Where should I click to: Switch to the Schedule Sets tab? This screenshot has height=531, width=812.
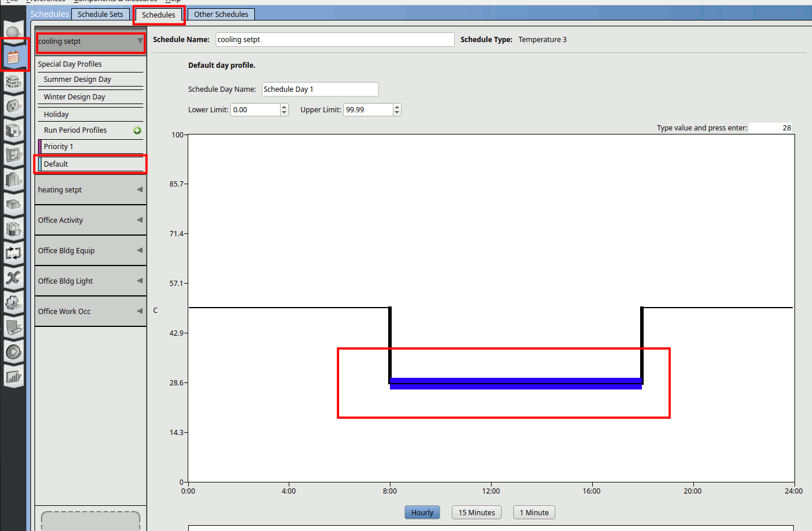click(101, 14)
